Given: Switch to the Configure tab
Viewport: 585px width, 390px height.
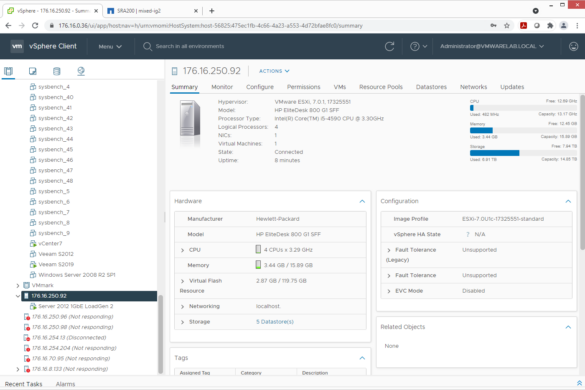Looking at the screenshot, I should (260, 87).
